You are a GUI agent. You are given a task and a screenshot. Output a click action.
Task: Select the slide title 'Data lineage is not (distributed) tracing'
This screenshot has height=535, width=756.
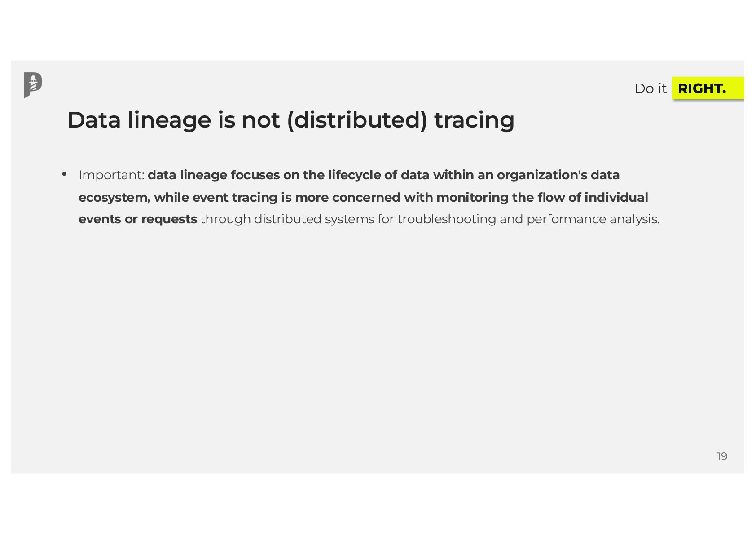coord(291,120)
